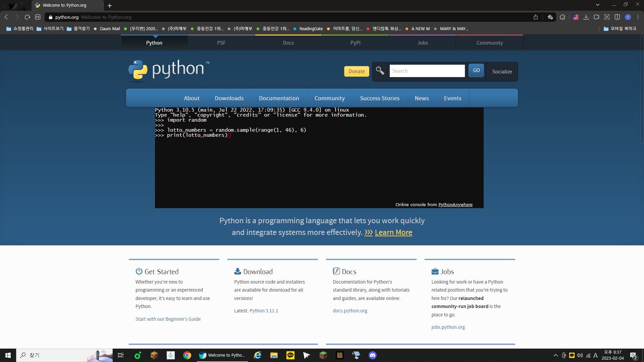Show hidden system tray icons

pyautogui.click(x=556, y=355)
